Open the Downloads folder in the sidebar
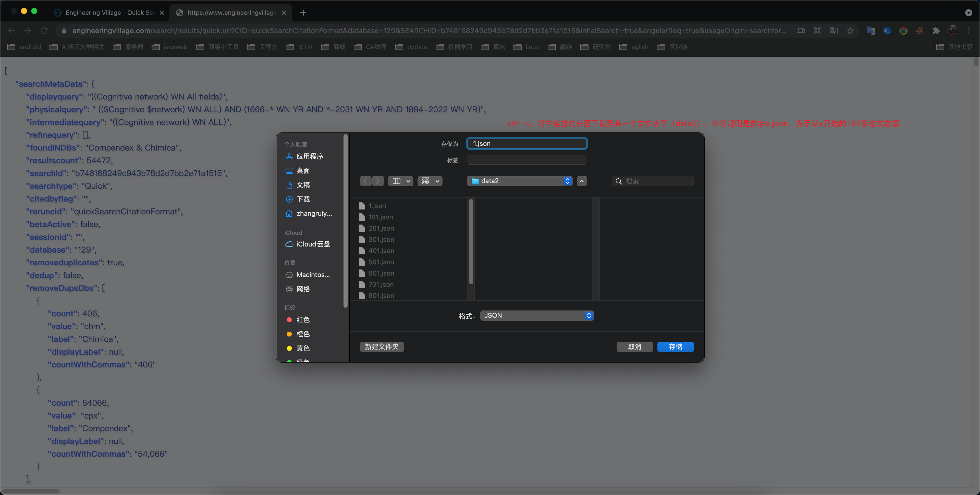Image resolution: width=980 pixels, height=495 pixels. click(303, 199)
